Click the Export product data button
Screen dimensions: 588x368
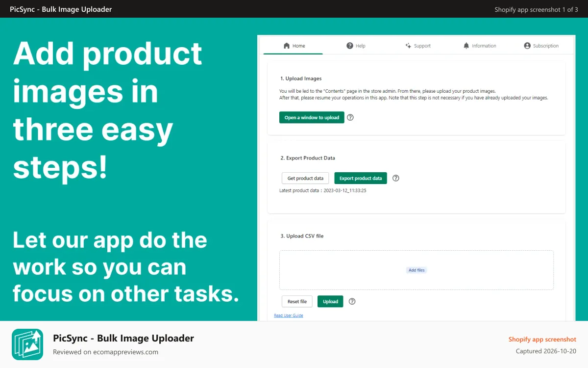tap(361, 178)
